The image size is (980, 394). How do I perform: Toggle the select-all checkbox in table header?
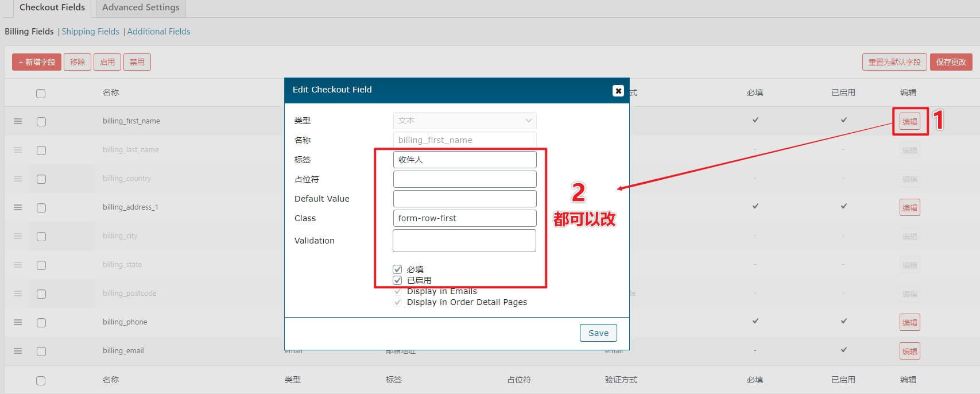click(41, 94)
